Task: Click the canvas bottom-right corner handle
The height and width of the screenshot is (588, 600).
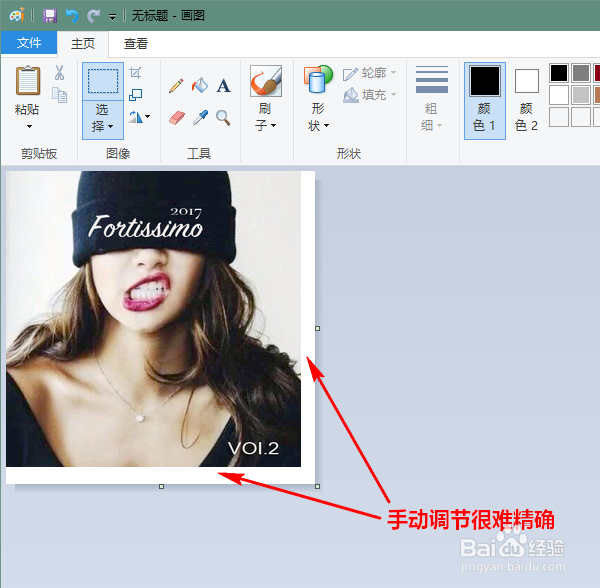Action: [x=317, y=486]
